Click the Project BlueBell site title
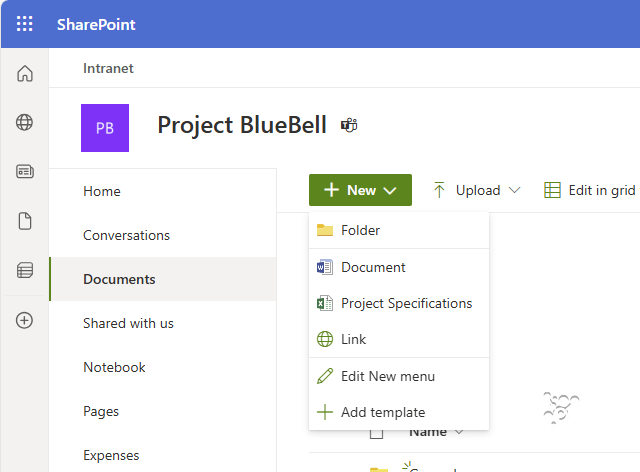 click(x=242, y=125)
